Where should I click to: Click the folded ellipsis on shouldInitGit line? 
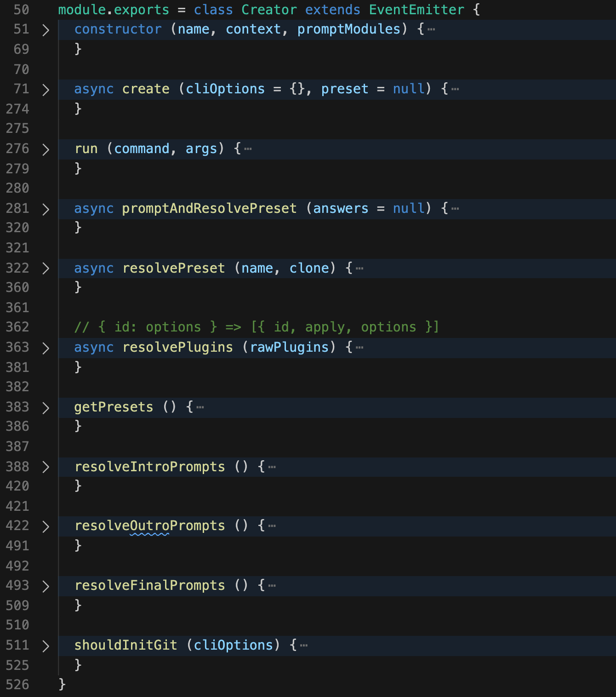point(304,646)
